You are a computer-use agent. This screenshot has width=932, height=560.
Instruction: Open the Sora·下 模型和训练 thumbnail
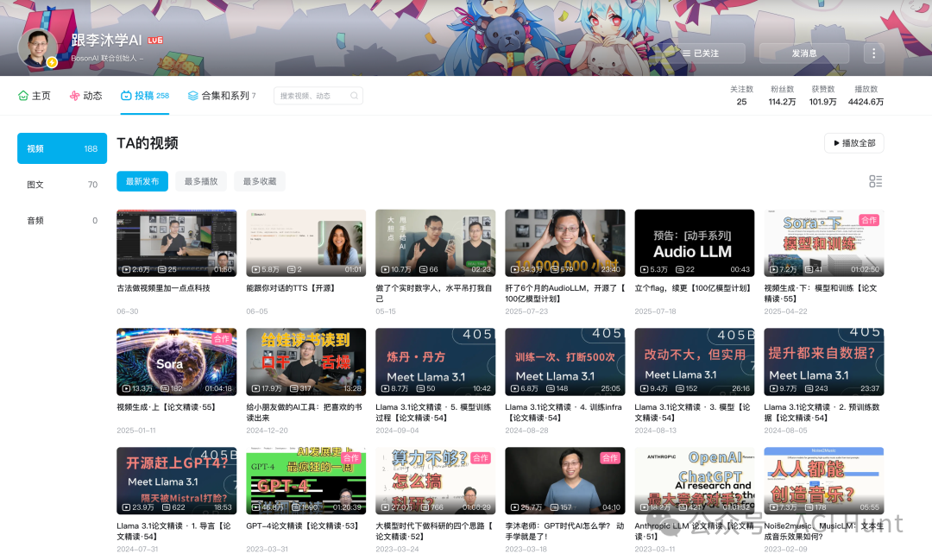824,242
